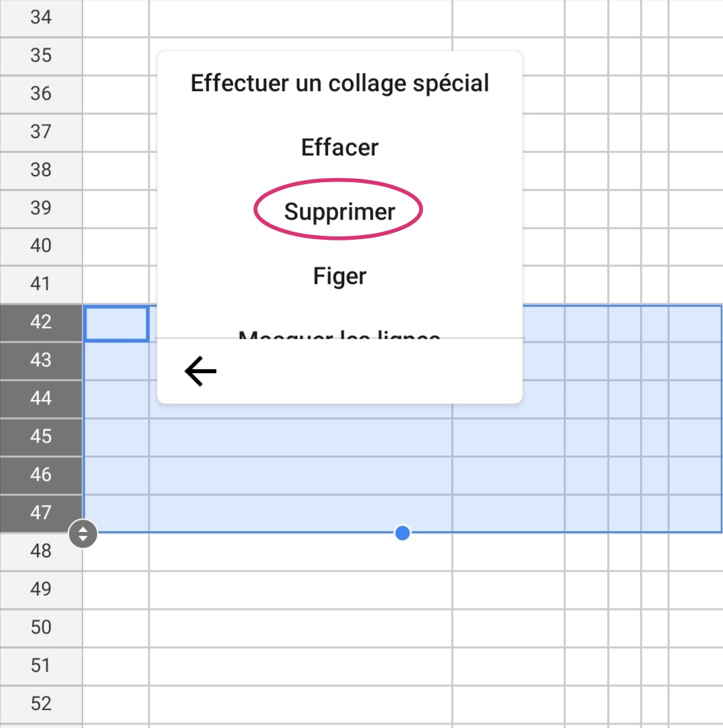Select Figer in the context menu
The width and height of the screenshot is (723, 728).
pyautogui.click(x=339, y=276)
